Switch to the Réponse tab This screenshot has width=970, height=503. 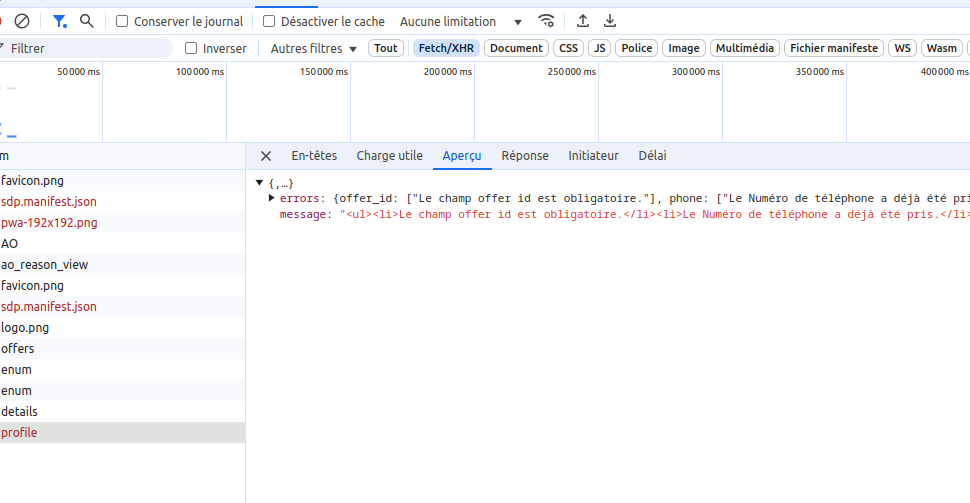point(525,156)
